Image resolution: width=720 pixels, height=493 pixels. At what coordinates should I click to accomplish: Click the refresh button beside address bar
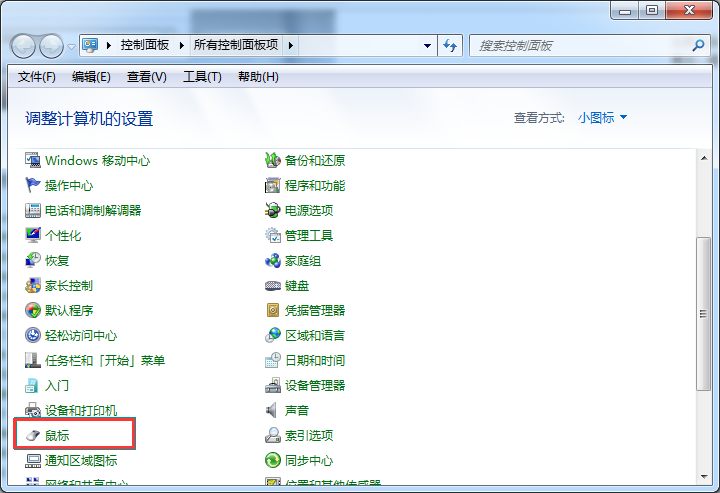[450, 46]
